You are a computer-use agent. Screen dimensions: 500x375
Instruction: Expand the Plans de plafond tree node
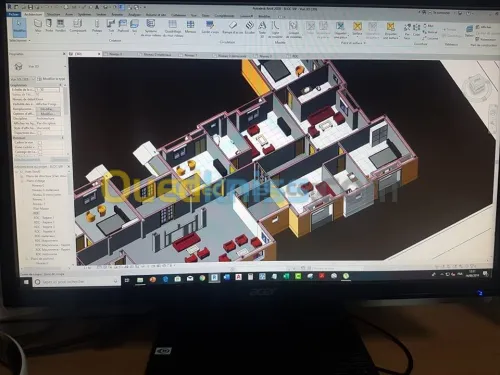(x=27, y=259)
